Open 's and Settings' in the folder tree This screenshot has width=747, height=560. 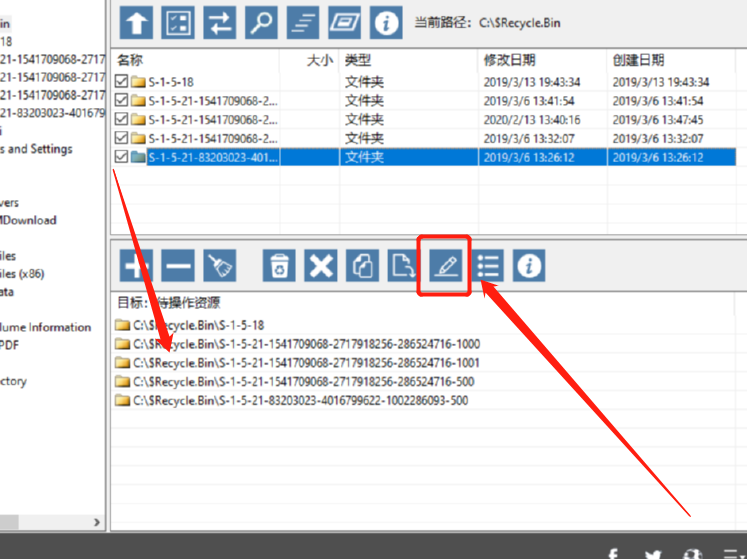coord(36,149)
